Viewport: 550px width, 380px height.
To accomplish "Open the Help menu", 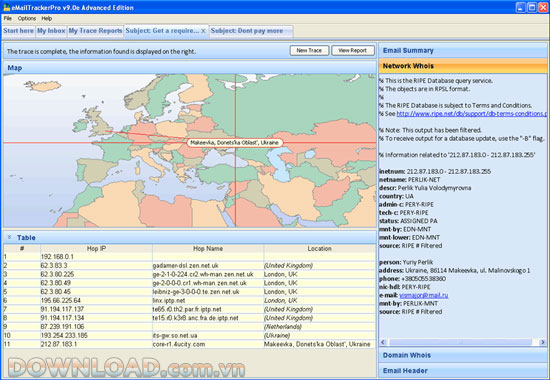I will tap(47, 19).
